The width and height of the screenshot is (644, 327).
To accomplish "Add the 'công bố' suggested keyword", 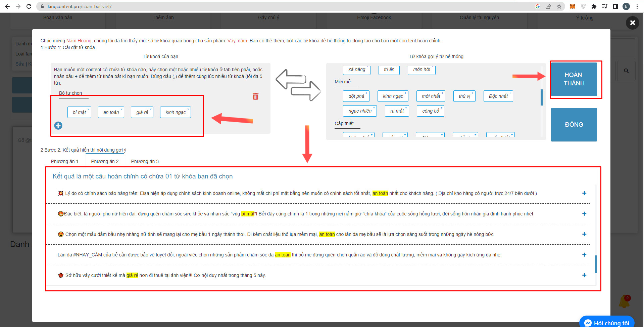I will point(431,111).
